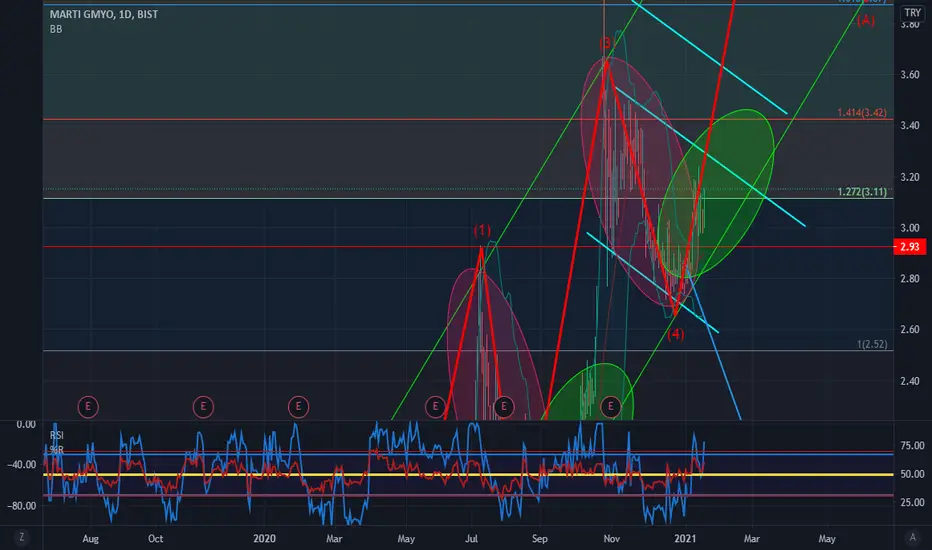This screenshot has height=550, width=932.
Task: Click the 3.60 price axis value
Action: [x=909, y=74]
